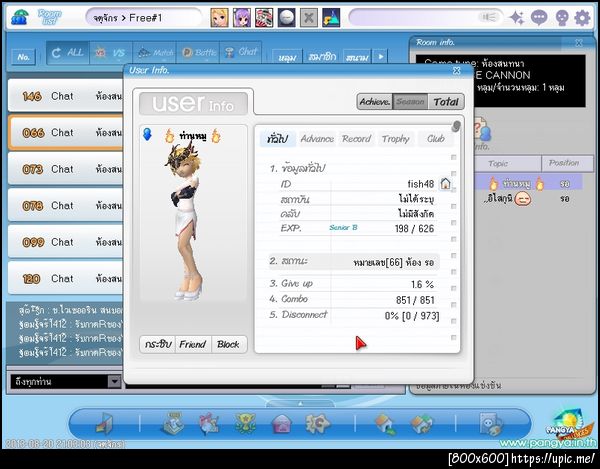Switch to the Total tab
The width and height of the screenshot is (600, 469).
tap(446, 102)
